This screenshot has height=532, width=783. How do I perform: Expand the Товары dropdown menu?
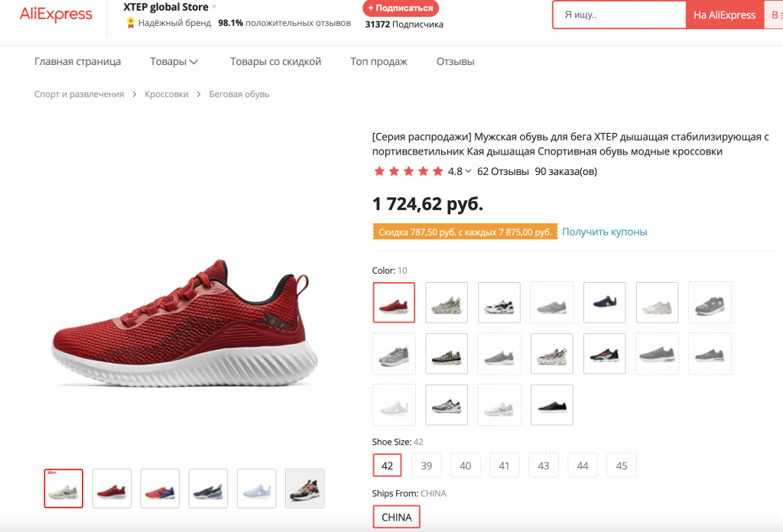(x=174, y=61)
